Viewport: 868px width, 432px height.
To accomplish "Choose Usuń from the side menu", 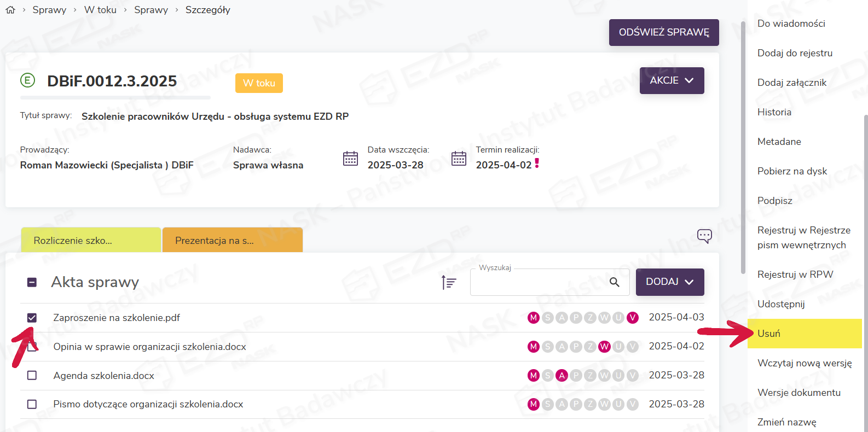I will tap(769, 334).
